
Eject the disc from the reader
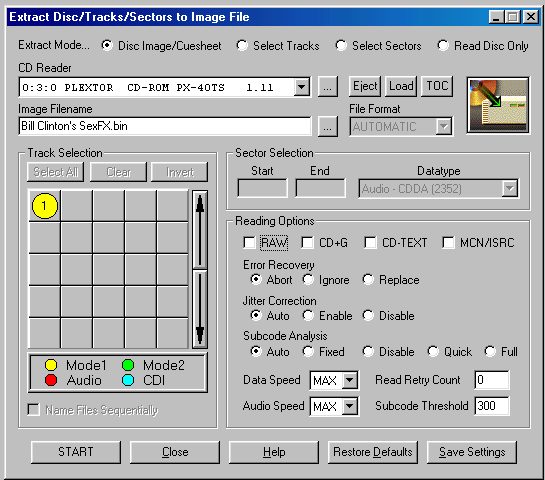click(x=365, y=86)
